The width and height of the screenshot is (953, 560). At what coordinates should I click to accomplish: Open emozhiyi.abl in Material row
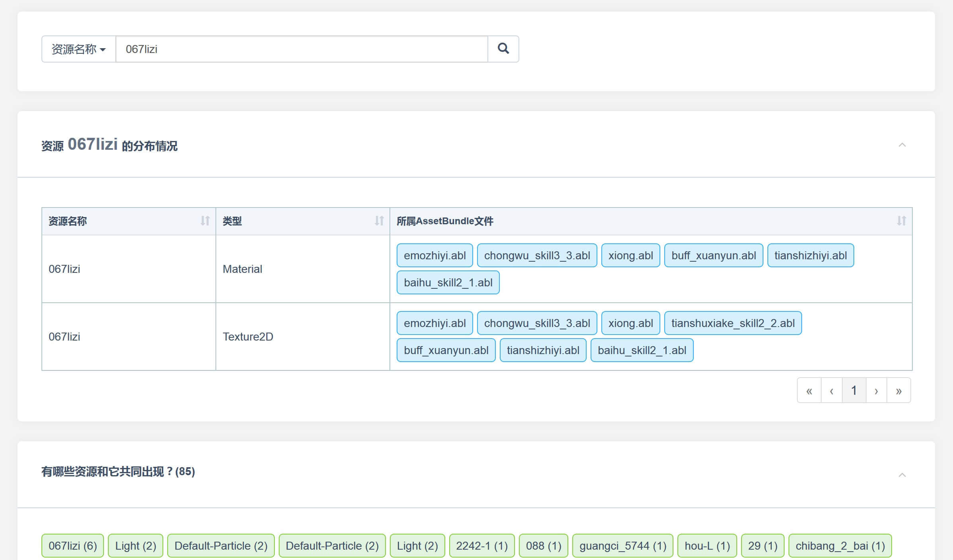pyautogui.click(x=434, y=255)
